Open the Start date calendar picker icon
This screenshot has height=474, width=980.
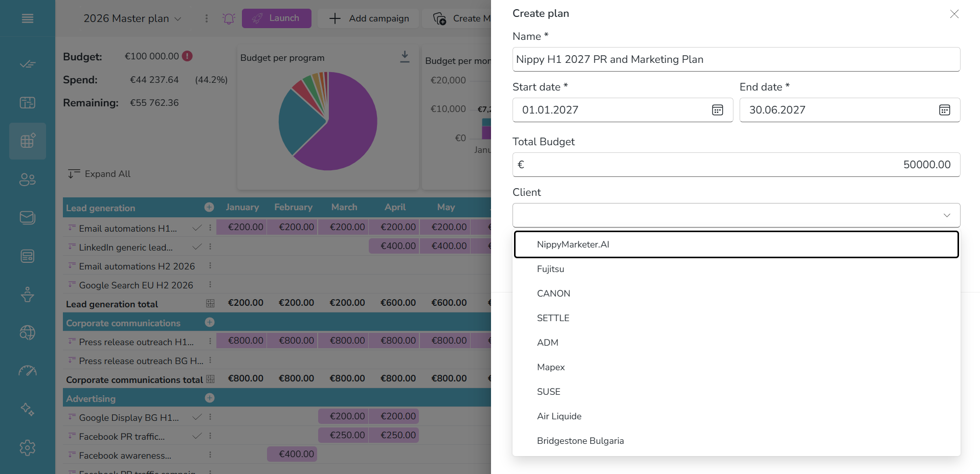click(x=718, y=110)
